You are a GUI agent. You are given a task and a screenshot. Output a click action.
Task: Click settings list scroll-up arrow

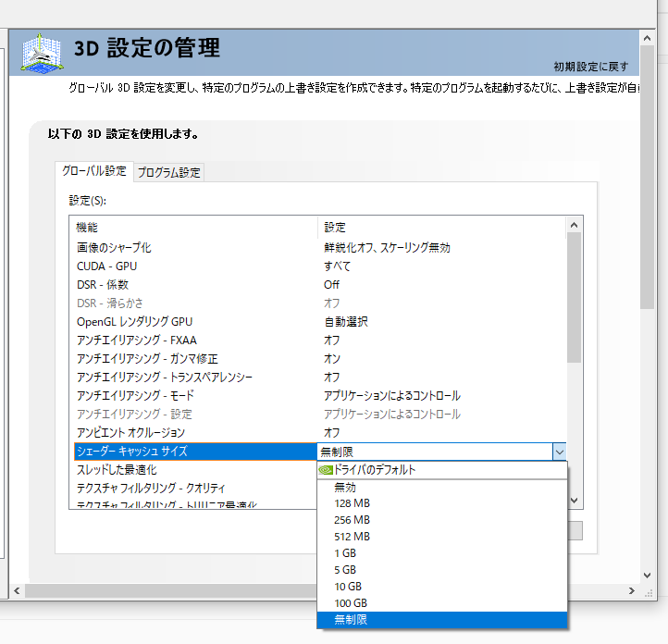574,225
